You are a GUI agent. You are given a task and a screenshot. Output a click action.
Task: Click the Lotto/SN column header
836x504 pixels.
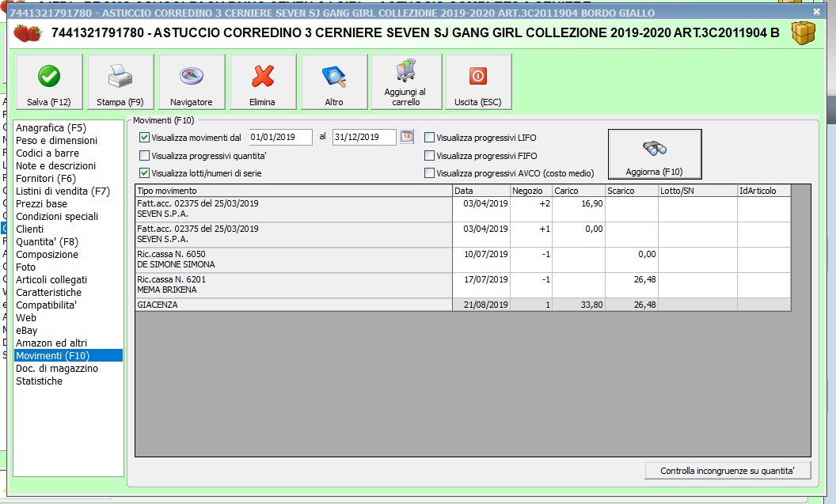[x=698, y=191]
